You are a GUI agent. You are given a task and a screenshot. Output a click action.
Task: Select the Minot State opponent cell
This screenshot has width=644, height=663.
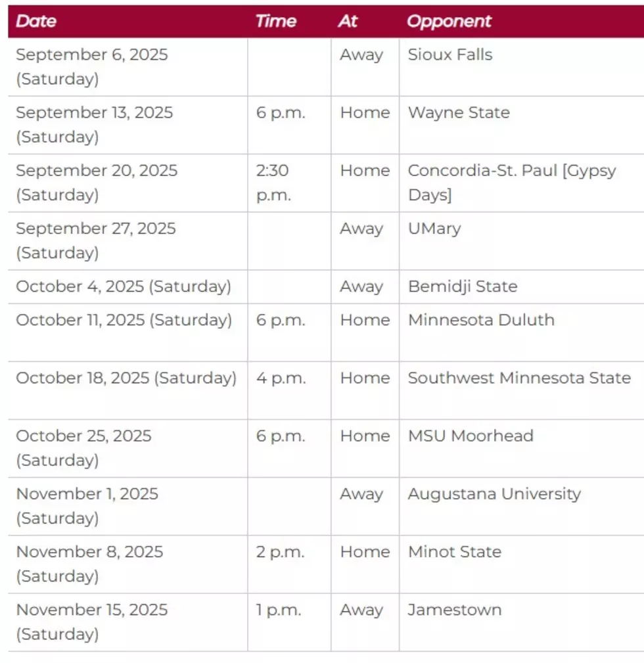(521, 564)
